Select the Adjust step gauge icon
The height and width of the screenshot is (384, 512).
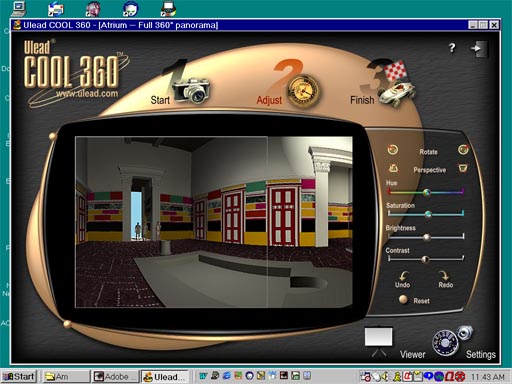[x=303, y=91]
